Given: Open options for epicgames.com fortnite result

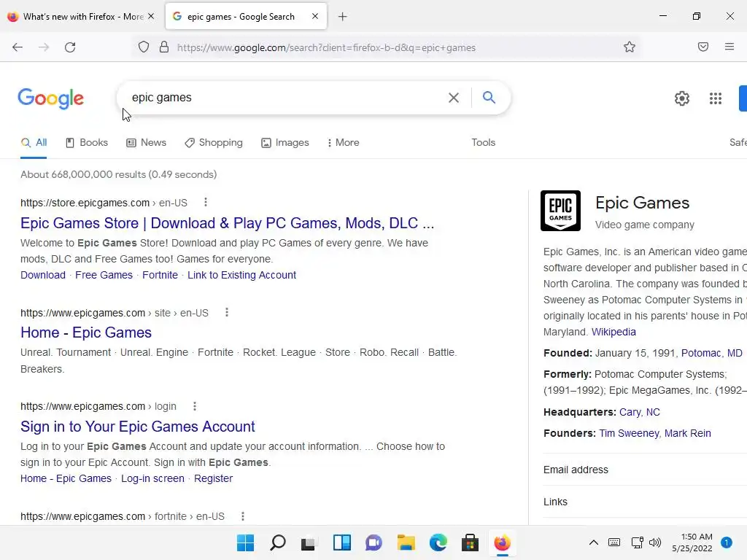Looking at the screenshot, I should [242, 516].
